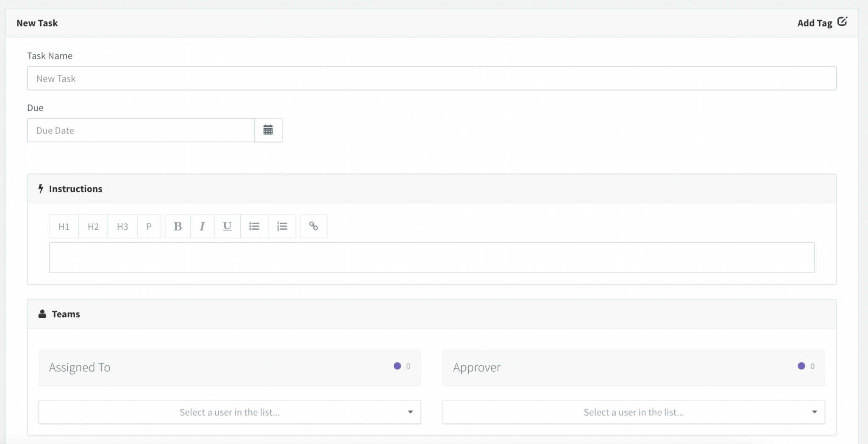Toggle italic text formatting
Image resolution: width=868 pixels, height=444 pixels.
(202, 226)
